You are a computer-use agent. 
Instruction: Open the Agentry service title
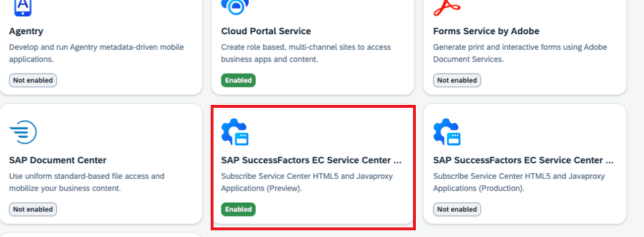pyautogui.click(x=26, y=32)
